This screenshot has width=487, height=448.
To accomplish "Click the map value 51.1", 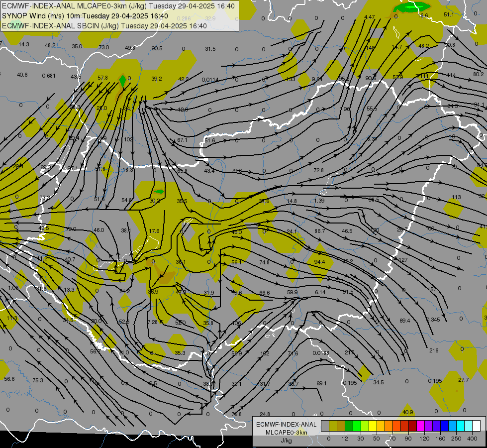I will (x=449, y=14).
